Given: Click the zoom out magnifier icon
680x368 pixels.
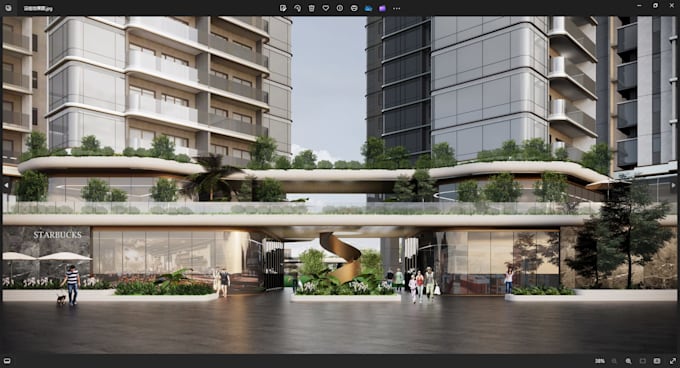Looking at the screenshot, I should coord(614,361).
